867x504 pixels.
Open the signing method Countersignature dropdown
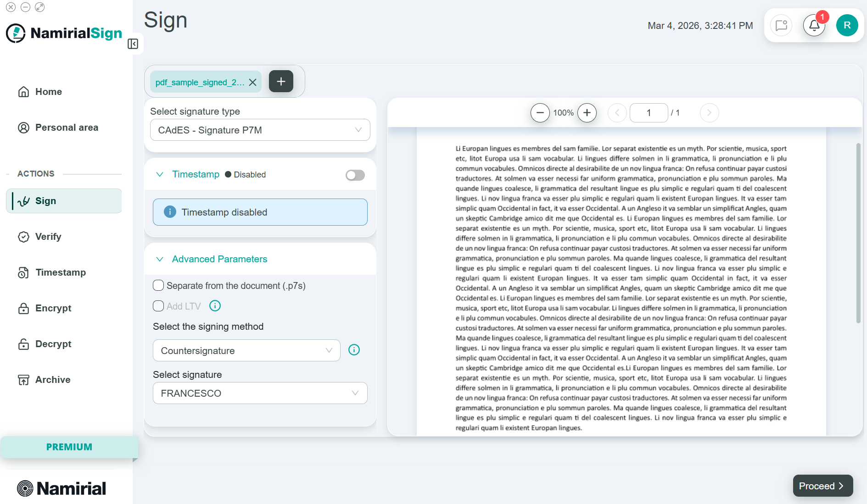[246, 350]
